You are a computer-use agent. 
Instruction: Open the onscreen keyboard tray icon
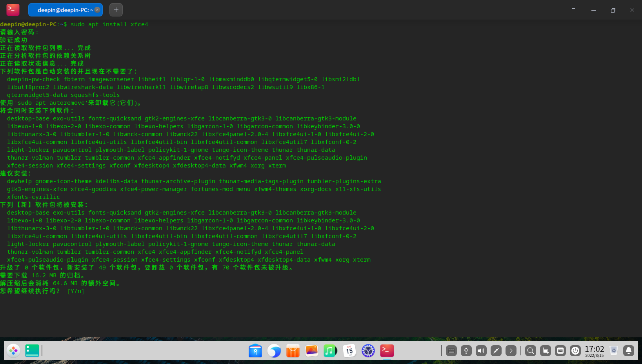point(451,351)
